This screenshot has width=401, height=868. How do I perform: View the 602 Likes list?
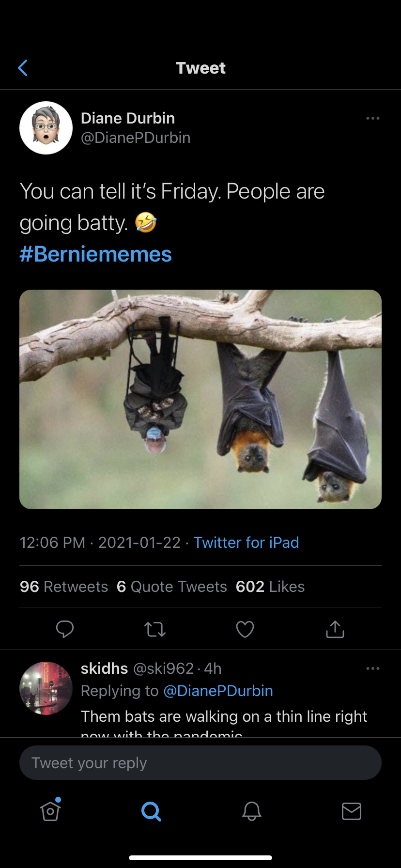[x=270, y=587]
